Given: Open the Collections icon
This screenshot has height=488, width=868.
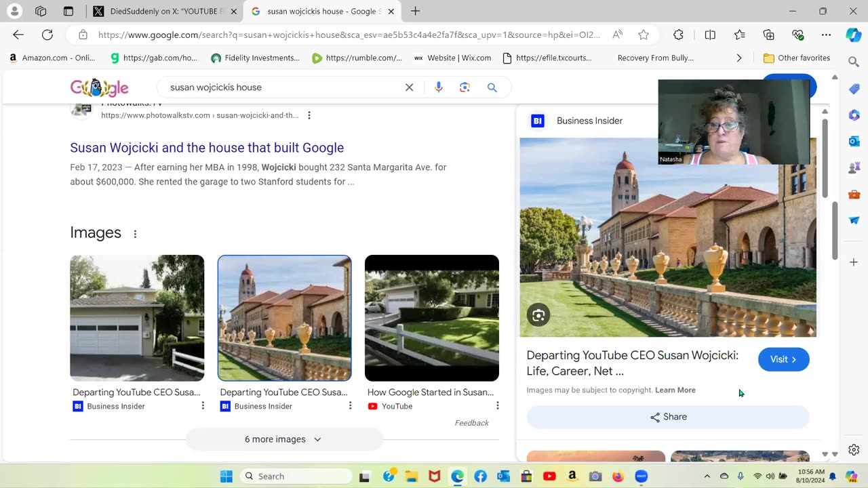Looking at the screenshot, I should (768, 35).
